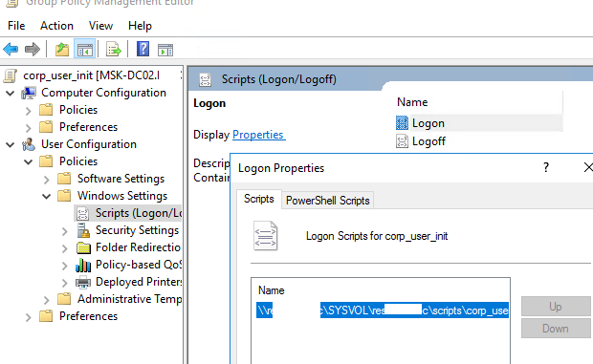Collapse the Windows Settings node
The image size is (593, 364).
point(47,197)
